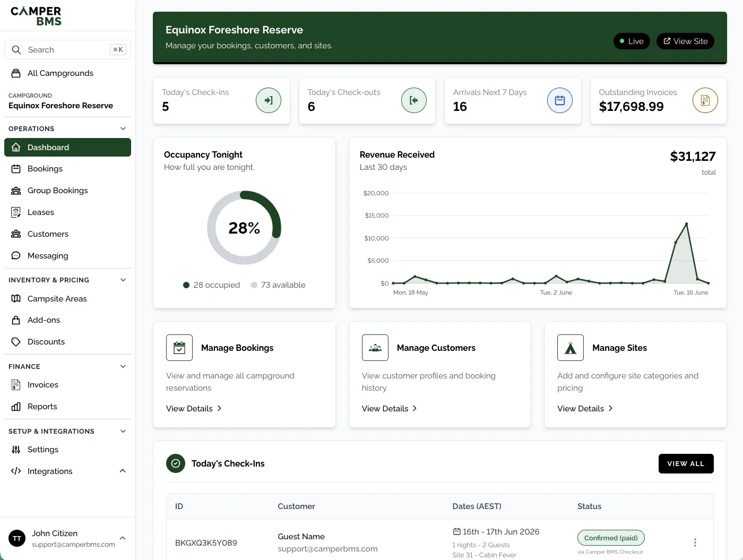Click the Manage Customers people icon
This screenshot has height=560, width=743.
(x=375, y=348)
